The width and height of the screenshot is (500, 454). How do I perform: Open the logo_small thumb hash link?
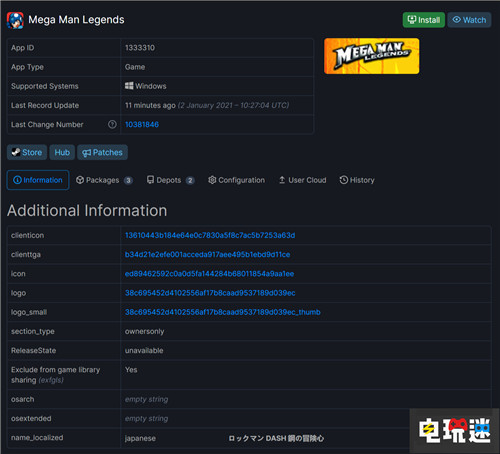pos(223,312)
